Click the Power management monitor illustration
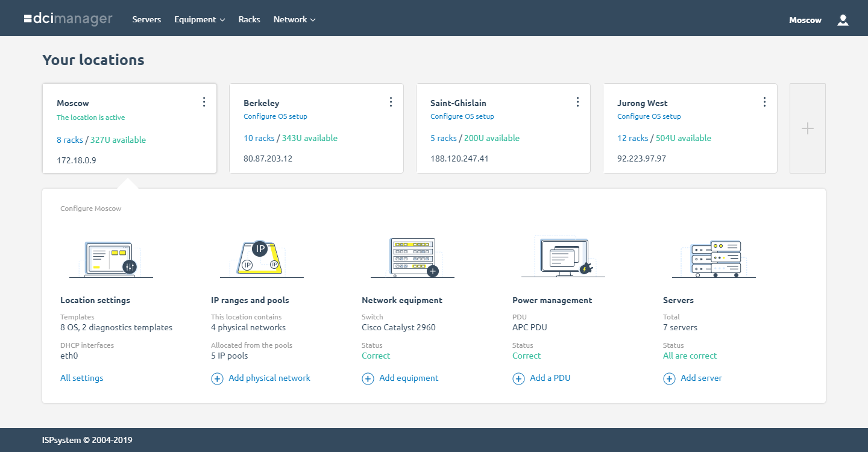This screenshot has width=868, height=452. 564,257
